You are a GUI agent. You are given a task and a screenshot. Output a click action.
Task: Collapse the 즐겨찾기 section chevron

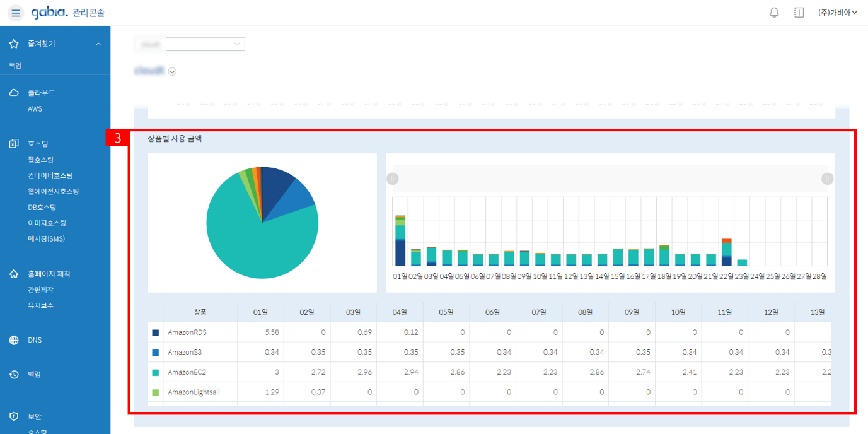point(98,44)
